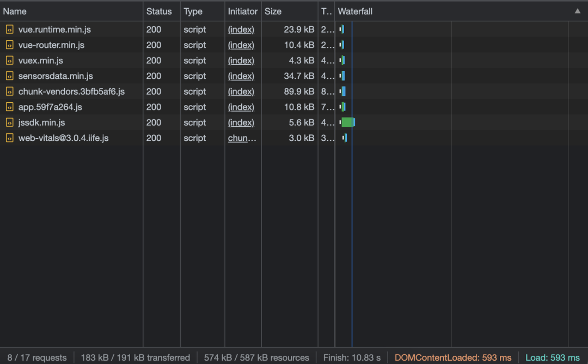This screenshot has width=588, height=364.
Task: Select the vue.runtime.min.js request name
Action: pyautogui.click(x=54, y=29)
